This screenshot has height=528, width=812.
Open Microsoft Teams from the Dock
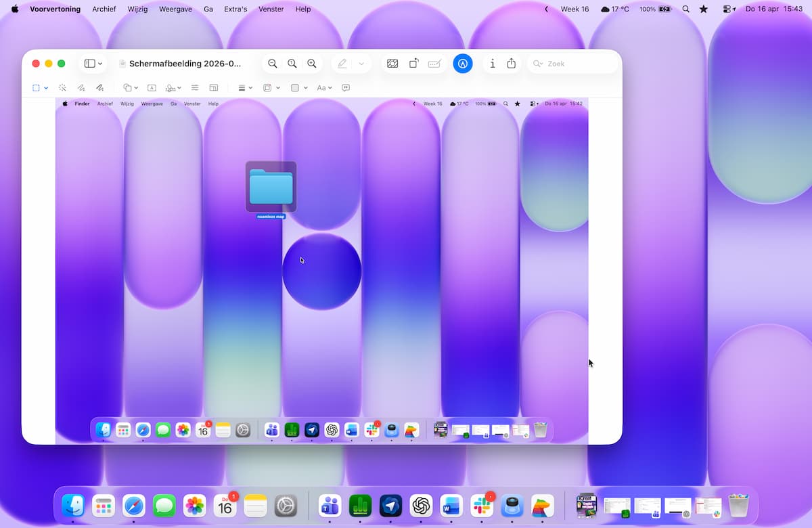coord(330,505)
